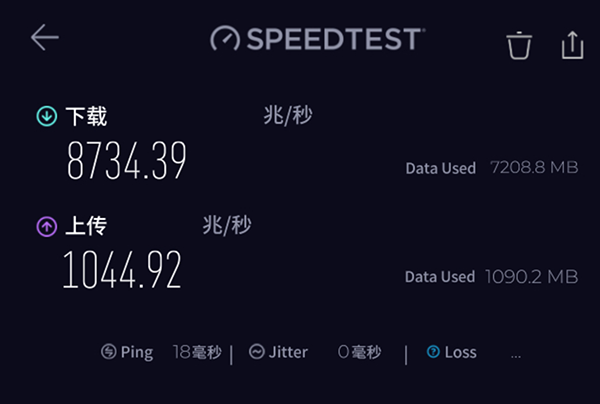The height and width of the screenshot is (404, 600).
Task: Click the Loss help question-mark icon
Action: coord(433,352)
